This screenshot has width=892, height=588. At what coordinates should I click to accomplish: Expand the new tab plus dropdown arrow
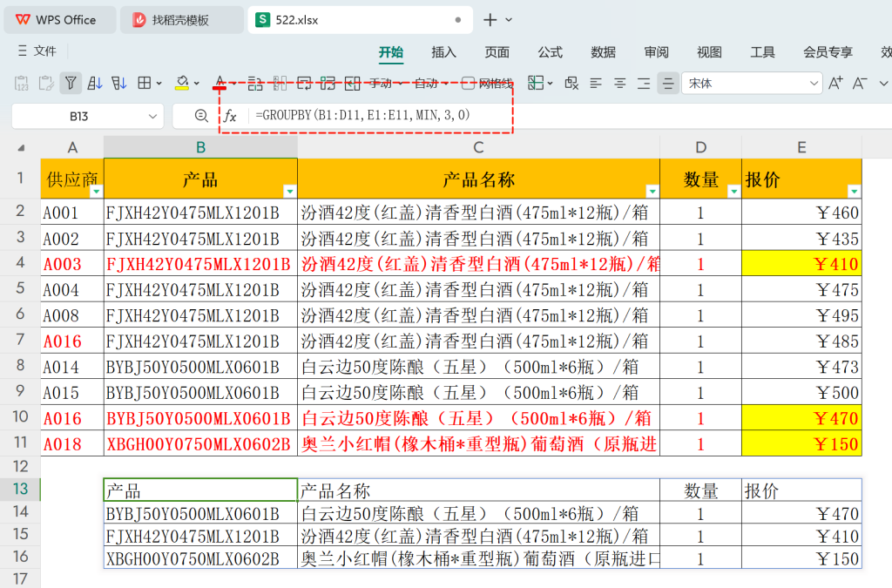point(509,20)
